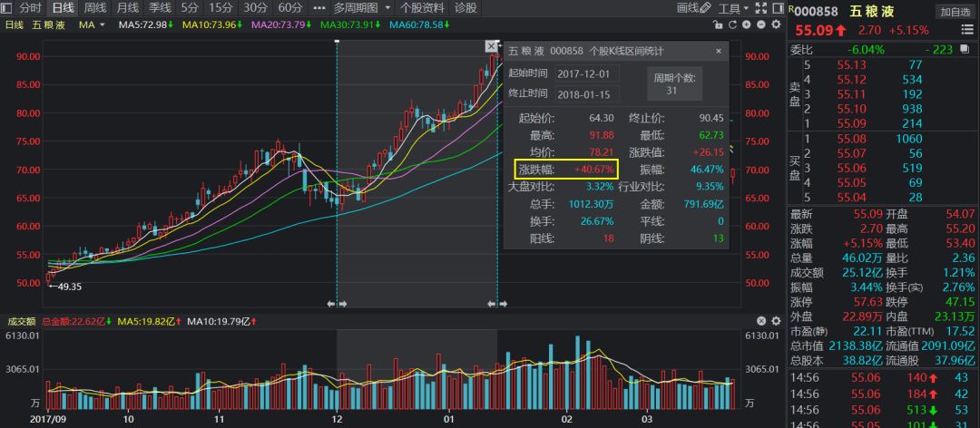Switch to the 周线 weekly tab
This screenshot has height=428, width=980.
95,8
